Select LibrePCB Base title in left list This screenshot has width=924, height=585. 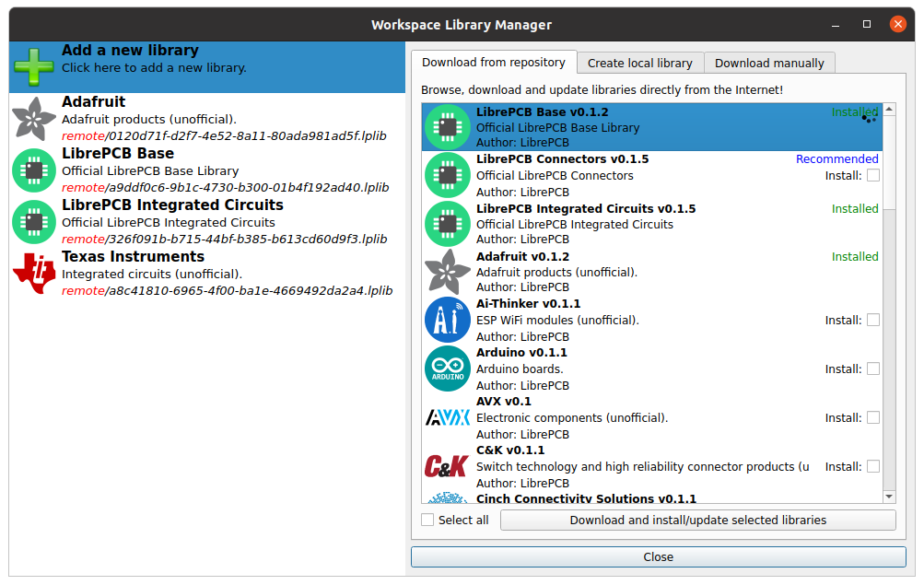click(x=118, y=154)
